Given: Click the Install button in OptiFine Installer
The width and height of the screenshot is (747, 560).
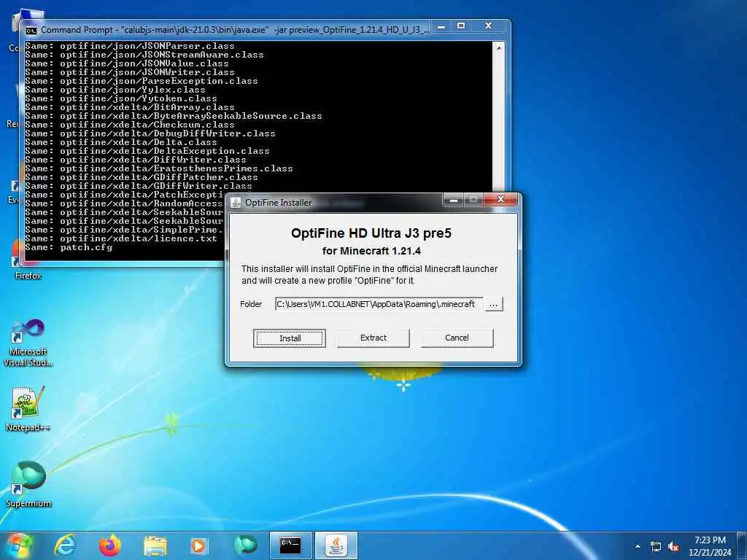Looking at the screenshot, I should 290,338.
